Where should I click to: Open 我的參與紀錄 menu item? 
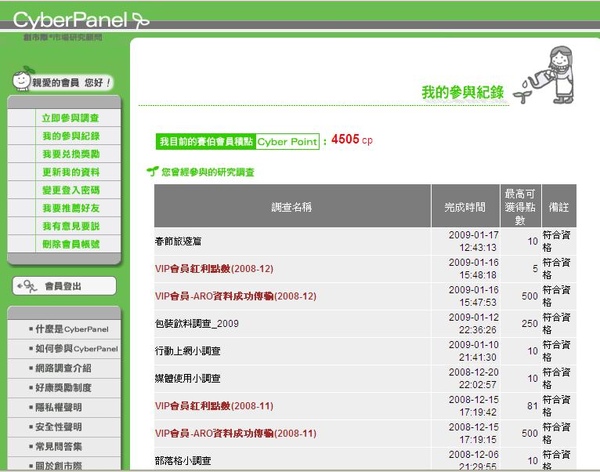(71, 136)
